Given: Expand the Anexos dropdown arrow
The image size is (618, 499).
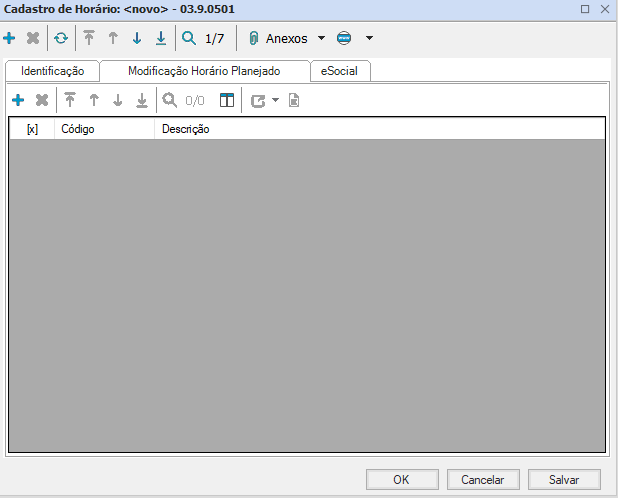Looking at the screenshot, I should 321,39.
